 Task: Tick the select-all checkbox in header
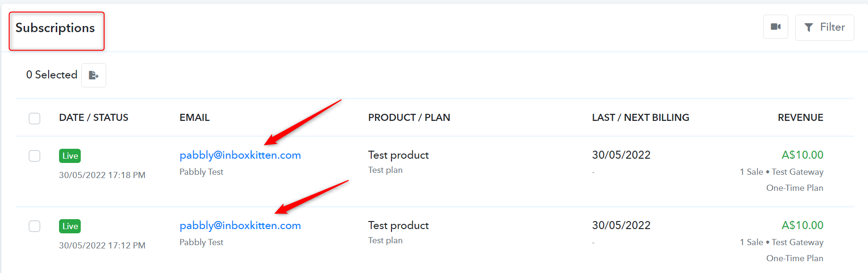[34, 118]
